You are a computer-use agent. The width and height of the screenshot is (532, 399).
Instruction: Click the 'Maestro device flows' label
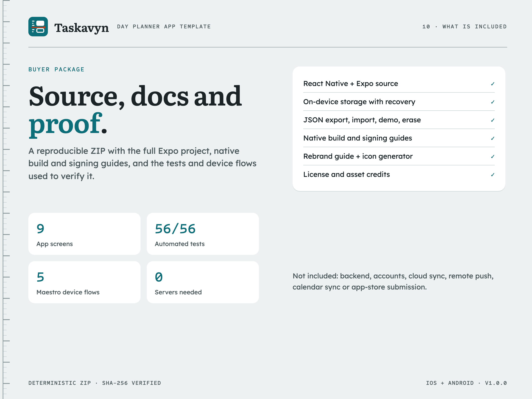click(68, 292)
